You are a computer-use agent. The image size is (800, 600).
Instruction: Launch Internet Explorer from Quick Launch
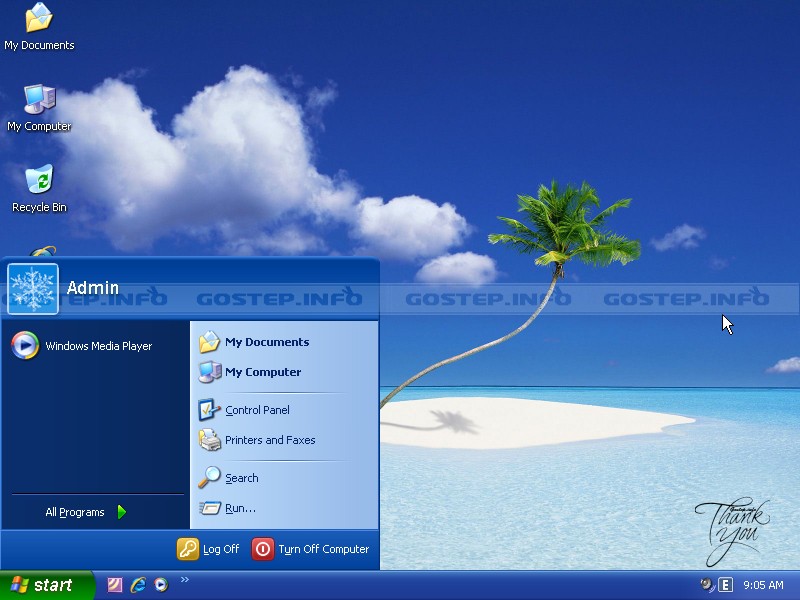(x=138, y=585)
